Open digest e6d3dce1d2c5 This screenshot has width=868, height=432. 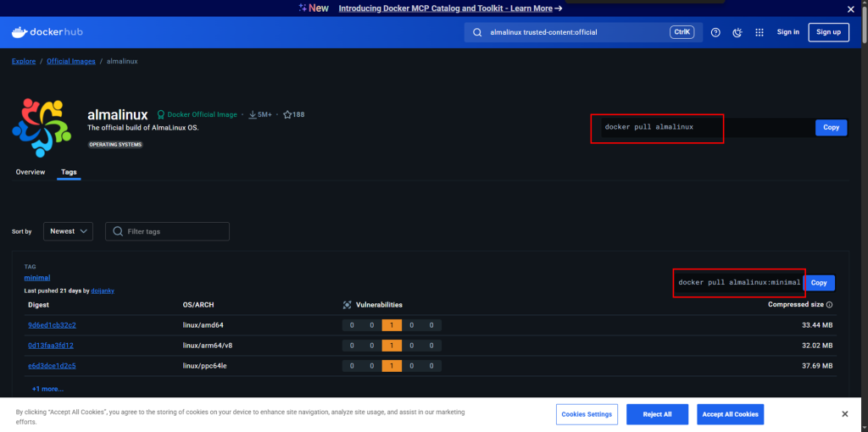coord(52,366)
